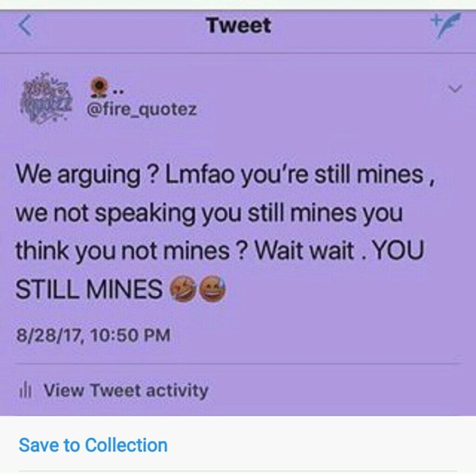476x474 pixels.
Task: Click the word "Lmfao" in the tweet
Action: pos(200,175)
